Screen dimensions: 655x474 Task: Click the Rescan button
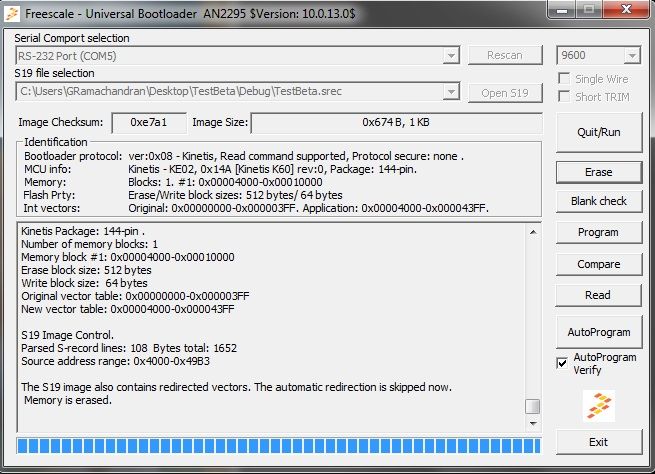point(505,55)
